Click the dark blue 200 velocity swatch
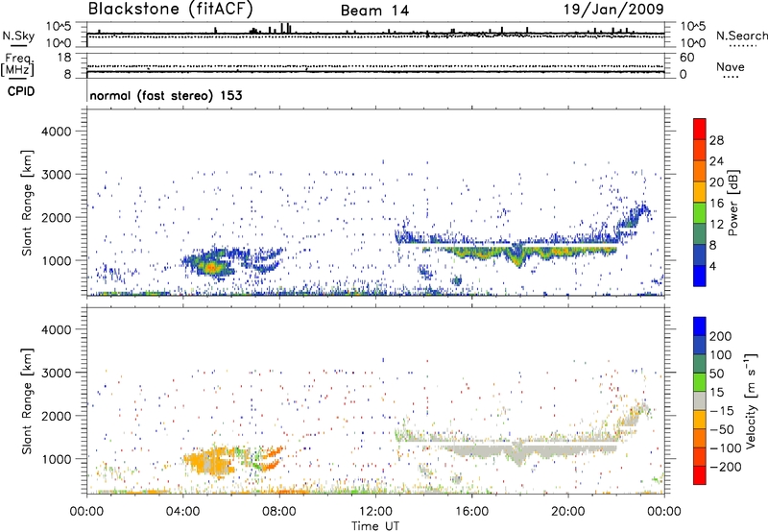 pos(700,326)
